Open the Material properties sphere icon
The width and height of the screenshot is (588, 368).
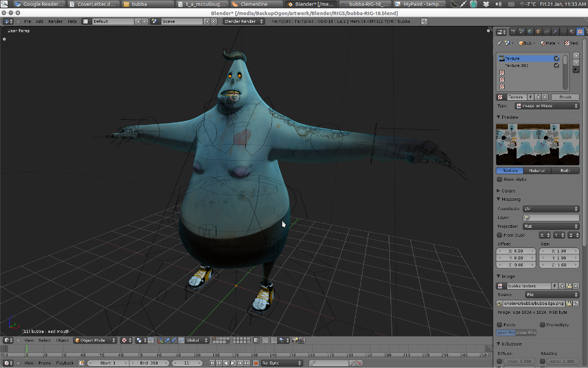pyautogui.click(x=572, y=32)
